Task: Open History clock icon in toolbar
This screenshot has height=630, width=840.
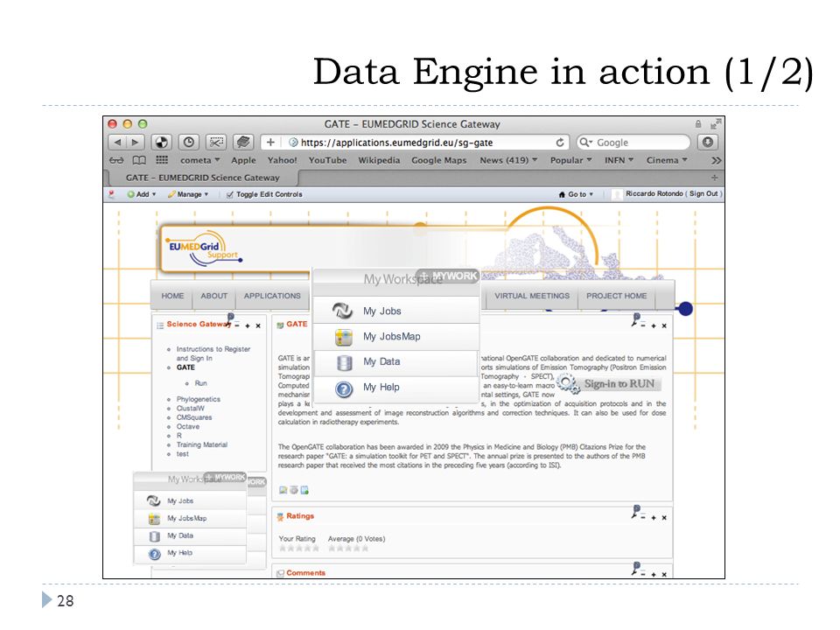Action: (189, 143)
